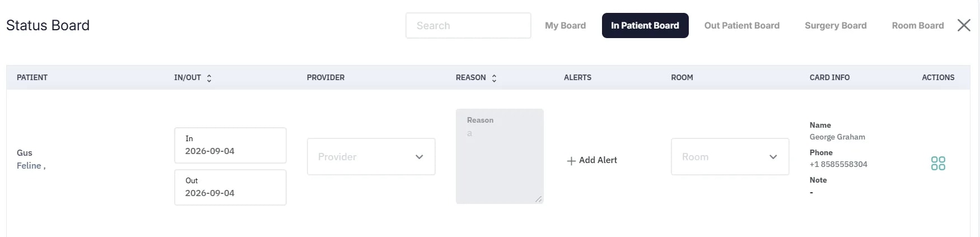
Task: Open the Surgery Board tab
Action: point(836,26)
